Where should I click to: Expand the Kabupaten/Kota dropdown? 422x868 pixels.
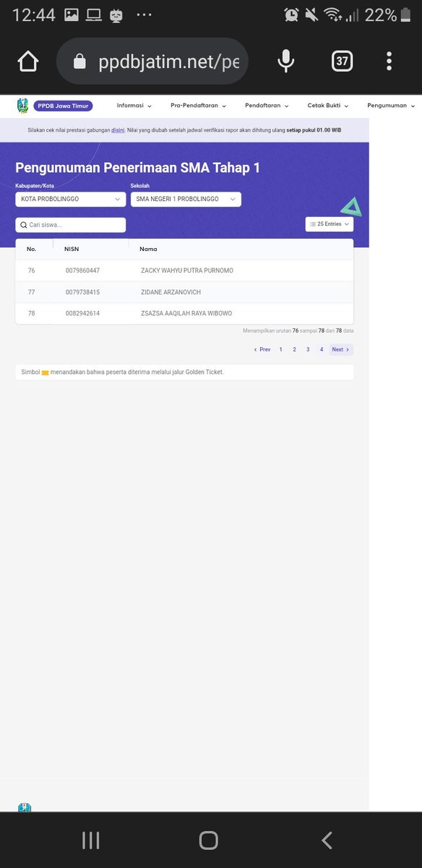71,199
